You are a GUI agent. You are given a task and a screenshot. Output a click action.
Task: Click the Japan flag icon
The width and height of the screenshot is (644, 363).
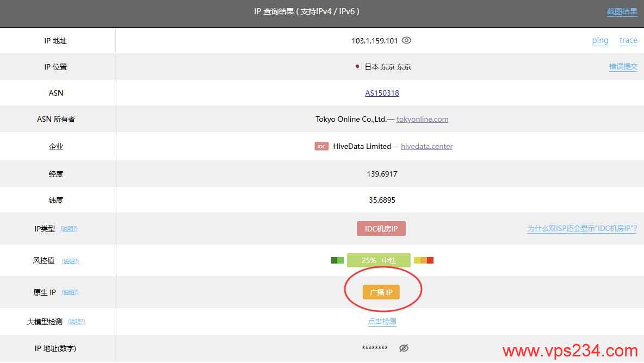357,66
